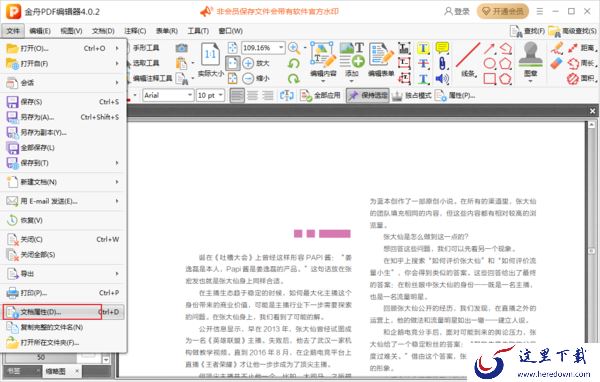
Task: Click the 放大 (zoom in) plus icon
Action: pyautogui.click(x=248, y=63)
